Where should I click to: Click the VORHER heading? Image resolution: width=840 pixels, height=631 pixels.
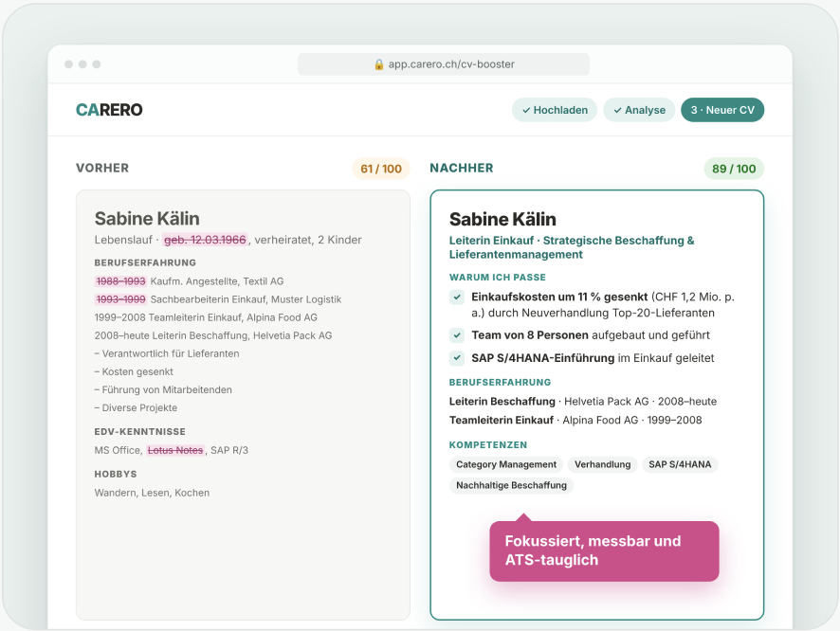tap(102, 168)
